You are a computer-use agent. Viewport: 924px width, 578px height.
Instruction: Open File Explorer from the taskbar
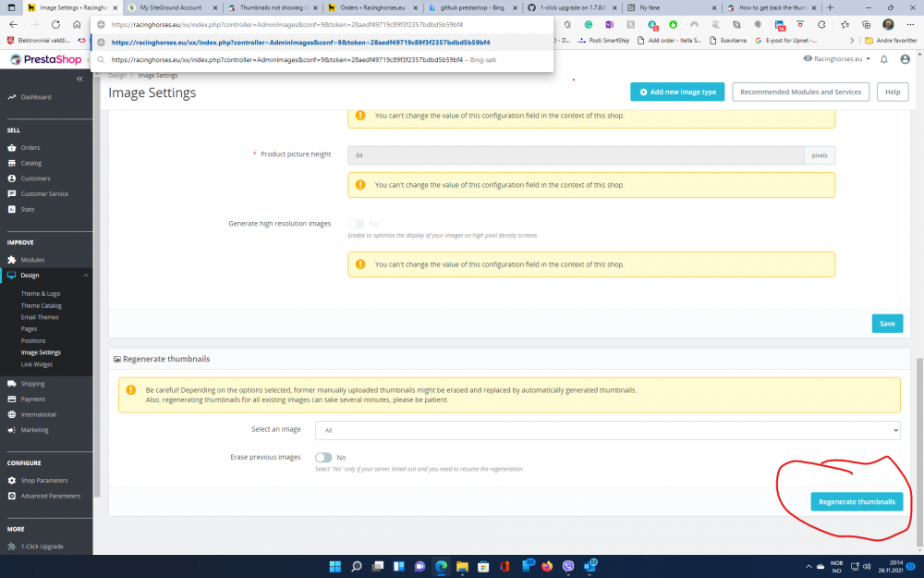coord(462,566)
